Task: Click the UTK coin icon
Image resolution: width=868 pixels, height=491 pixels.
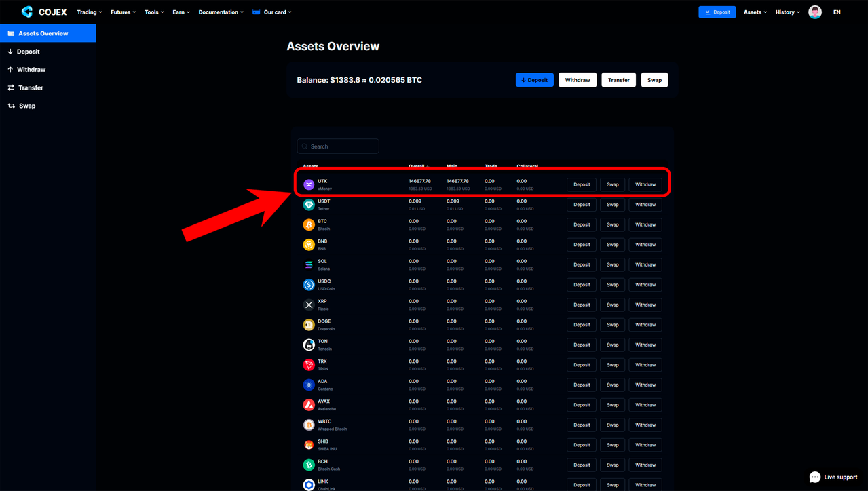Action: (x=309, y=184)
